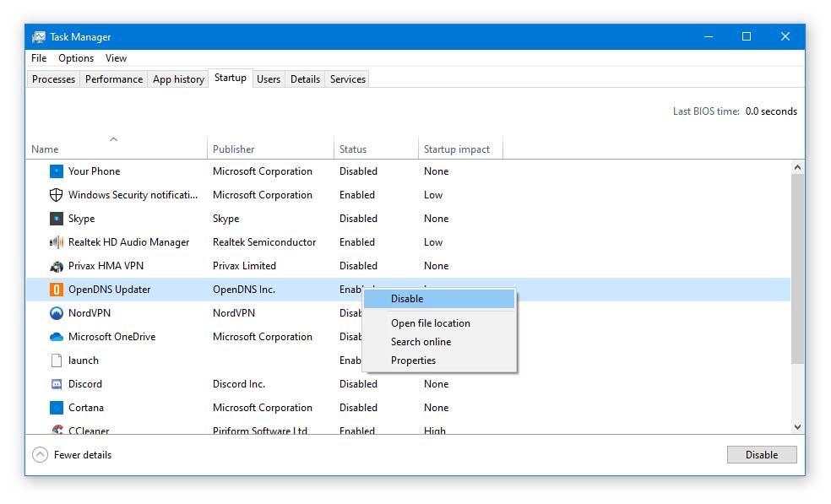Image resolution: width=831 pixels, height=504 pixels.
Task: Click None impact in the Skype row
Action: click(x=436, y=219)
